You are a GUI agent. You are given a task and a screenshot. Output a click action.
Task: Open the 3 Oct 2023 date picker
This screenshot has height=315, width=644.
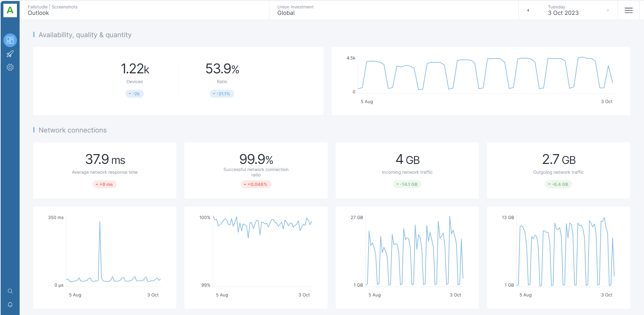pos(563,10)
